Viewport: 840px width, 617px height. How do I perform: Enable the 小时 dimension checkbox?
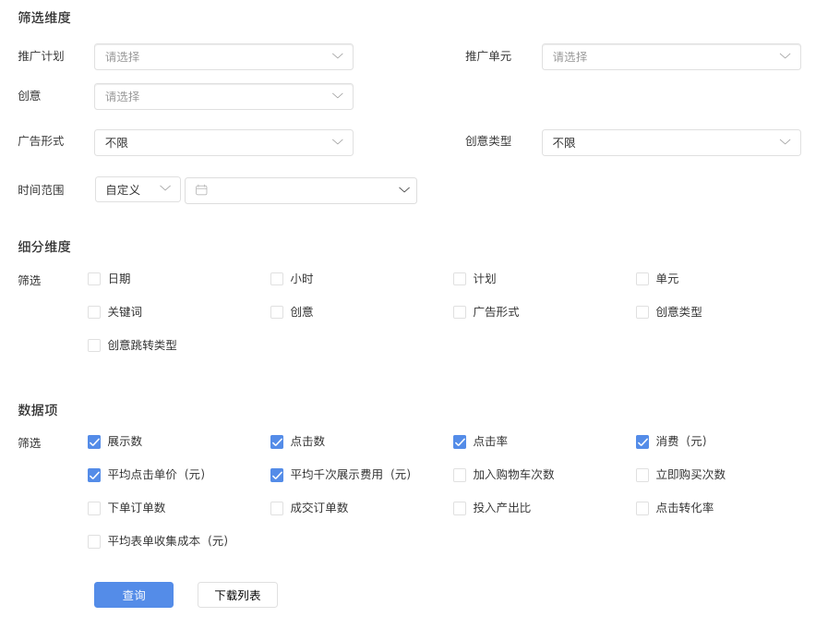click(x=277, y=279)
